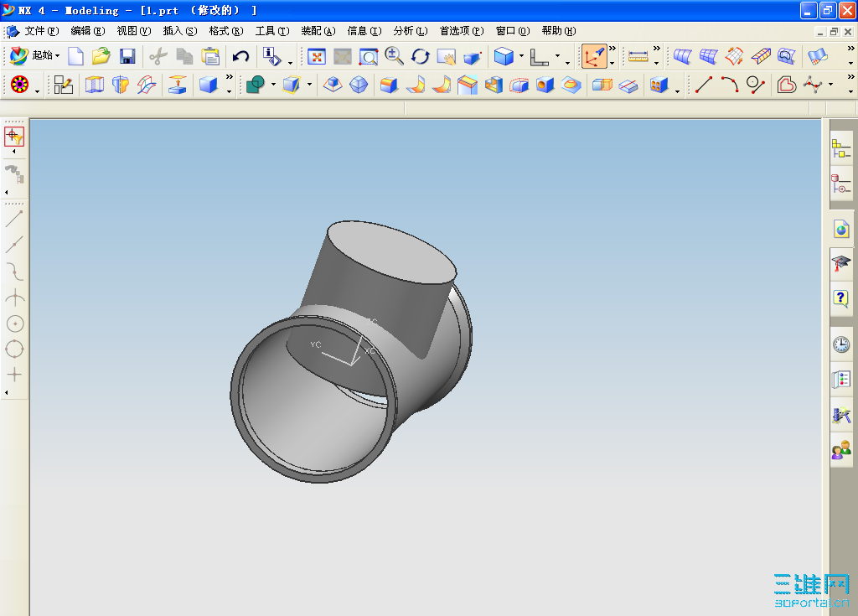Open the 文件(F) File menu

42,31
